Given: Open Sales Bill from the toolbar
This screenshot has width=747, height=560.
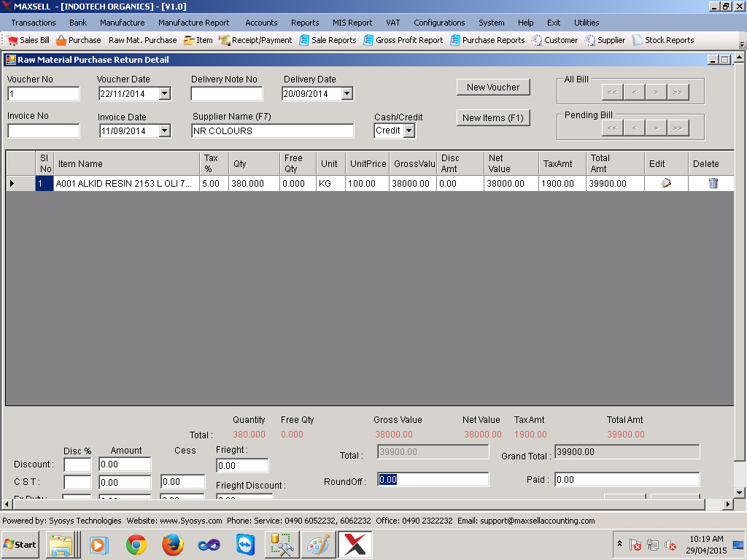Looking at the screenshot, I should [28, 41].
